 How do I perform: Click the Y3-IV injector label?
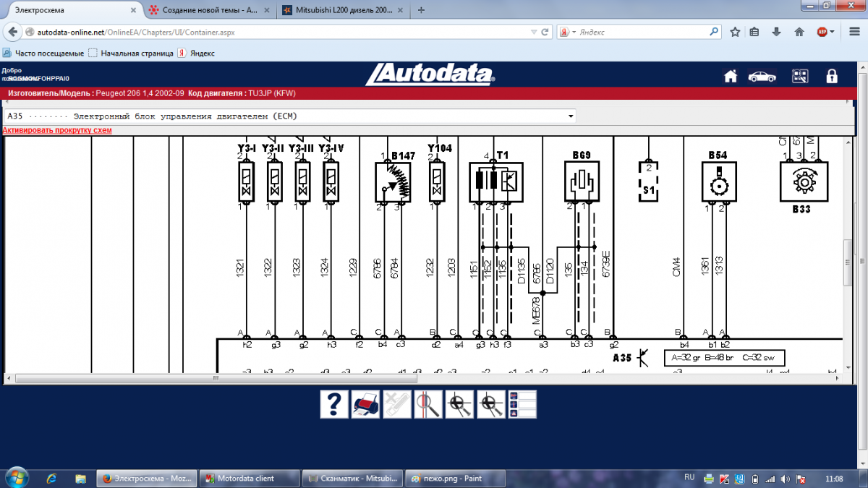(331, 148)
